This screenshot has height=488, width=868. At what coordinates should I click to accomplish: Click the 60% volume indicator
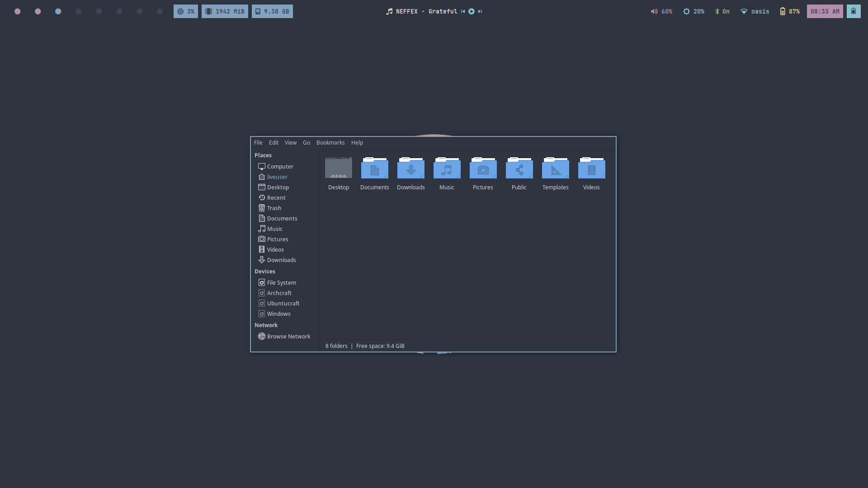pos(661,11)
